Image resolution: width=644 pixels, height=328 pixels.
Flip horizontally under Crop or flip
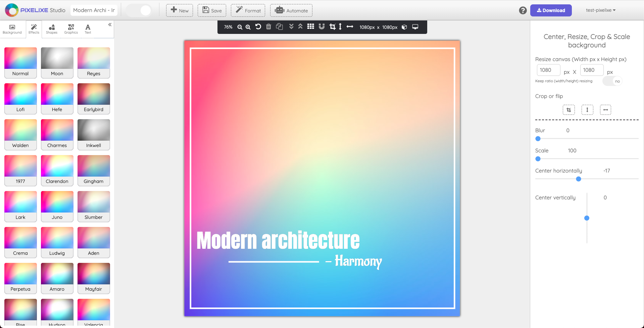pyautogui.click(x=605, y=110)
